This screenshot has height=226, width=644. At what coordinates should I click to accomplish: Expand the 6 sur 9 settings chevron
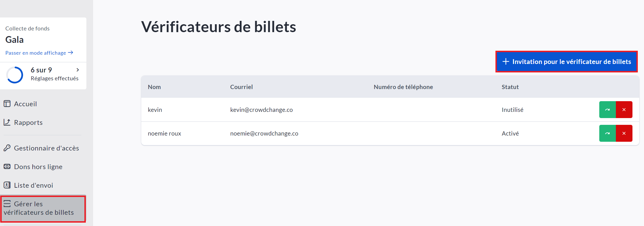coord(78,70)
